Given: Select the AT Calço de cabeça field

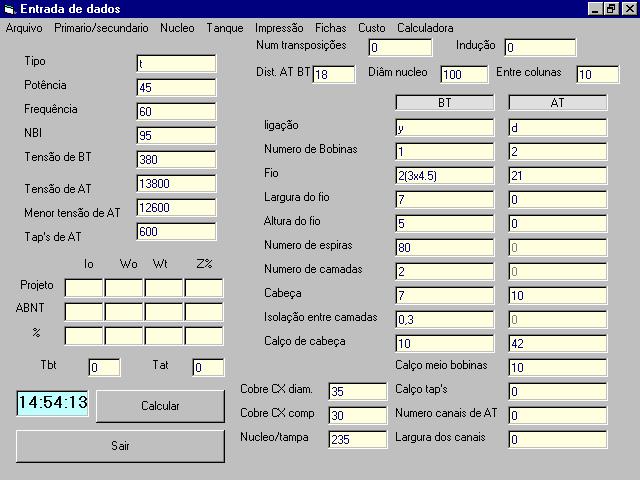Looking at the screenshot, I should pos(558,344).
